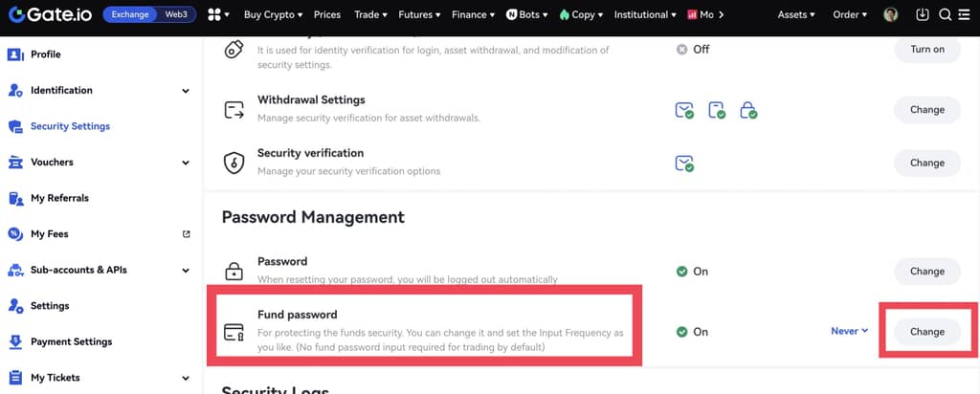The width and height of the screenshot is (980, 394).
Task: Open search with the magnifier icon
Action: [x=945, y=15]
